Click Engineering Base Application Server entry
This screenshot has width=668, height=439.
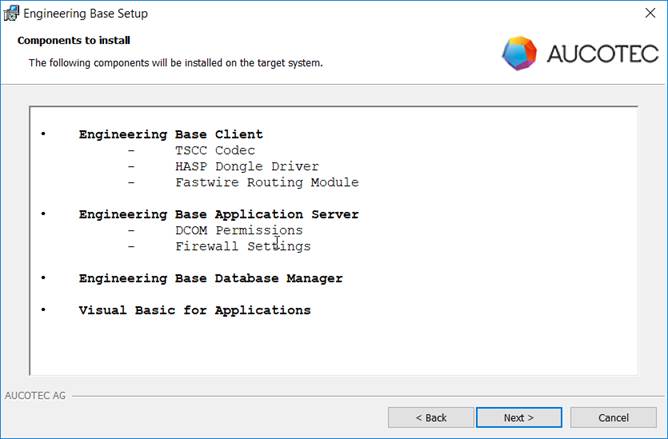coord(219,214)
